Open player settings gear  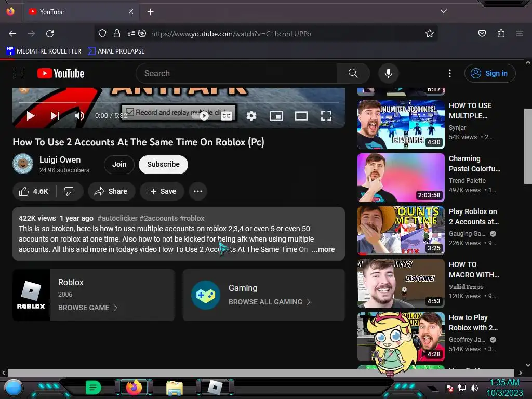(x=251, y=116)
